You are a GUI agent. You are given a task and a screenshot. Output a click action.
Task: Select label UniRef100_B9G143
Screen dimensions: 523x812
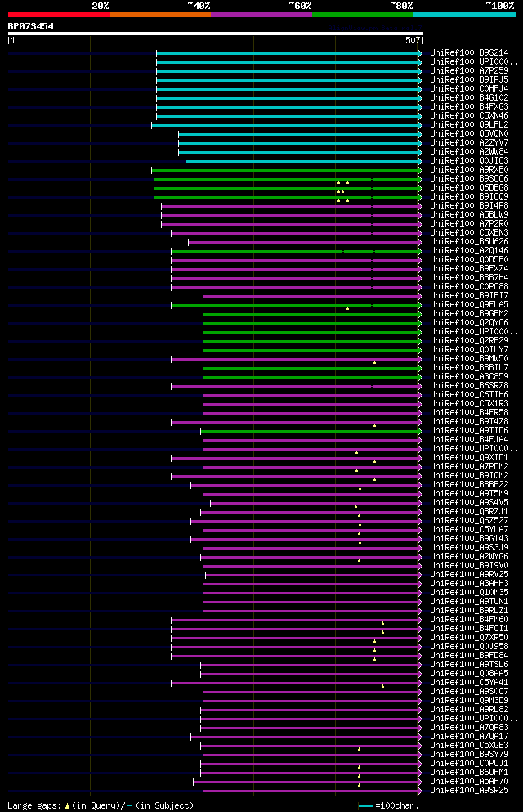click(469, 538)
